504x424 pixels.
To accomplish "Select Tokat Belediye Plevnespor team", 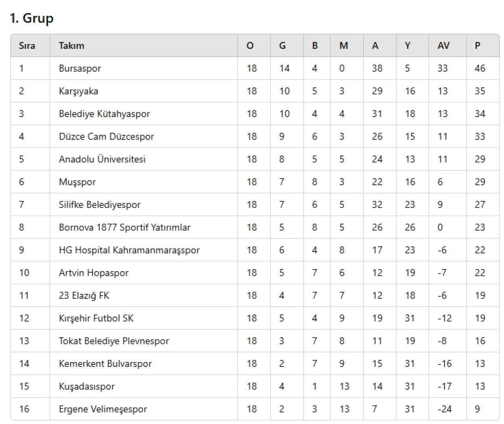I will pyautogui.click(x=114, y=341).
